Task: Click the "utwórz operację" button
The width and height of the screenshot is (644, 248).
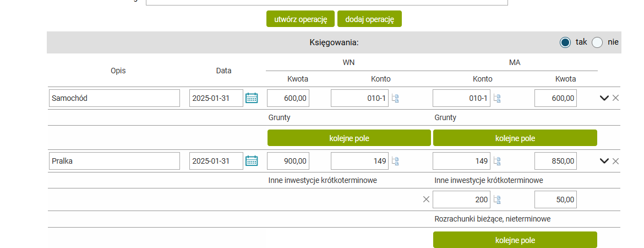Action: (x=301, y=19)
